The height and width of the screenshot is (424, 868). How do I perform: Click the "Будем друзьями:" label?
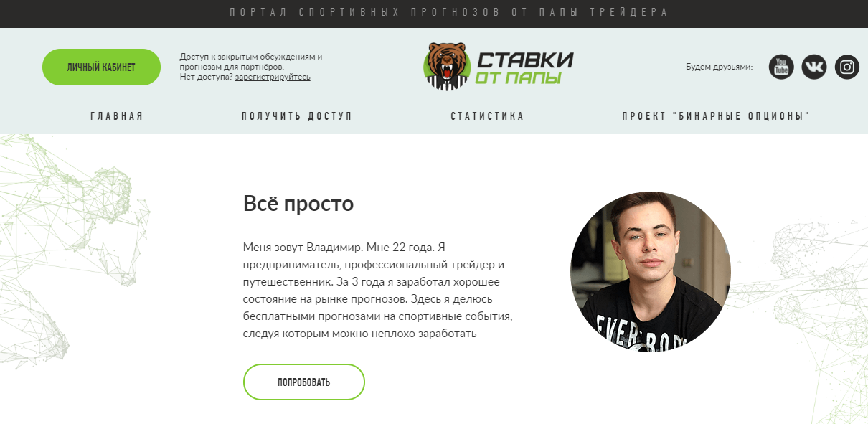coord(720,67)
